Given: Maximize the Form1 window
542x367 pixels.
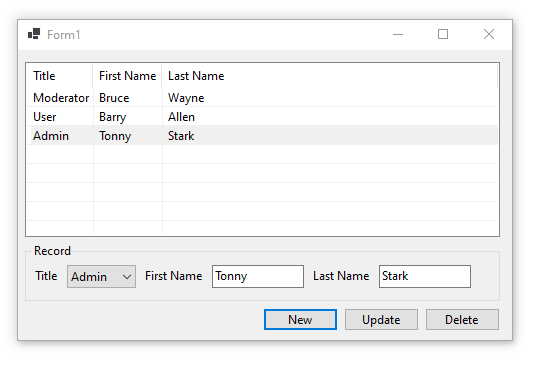Looking at the screenshot, I should (x=443, y=34).
